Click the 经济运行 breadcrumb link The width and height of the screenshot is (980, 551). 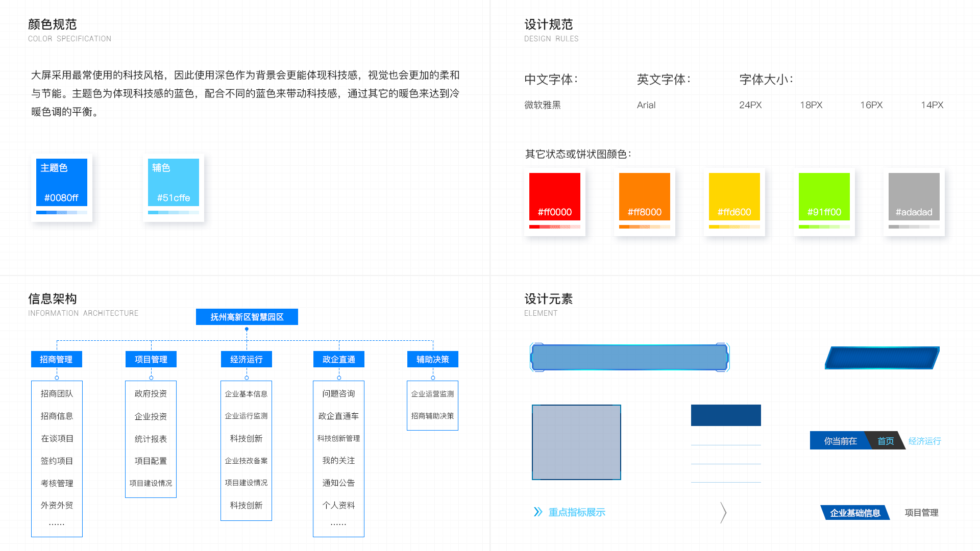924,441
